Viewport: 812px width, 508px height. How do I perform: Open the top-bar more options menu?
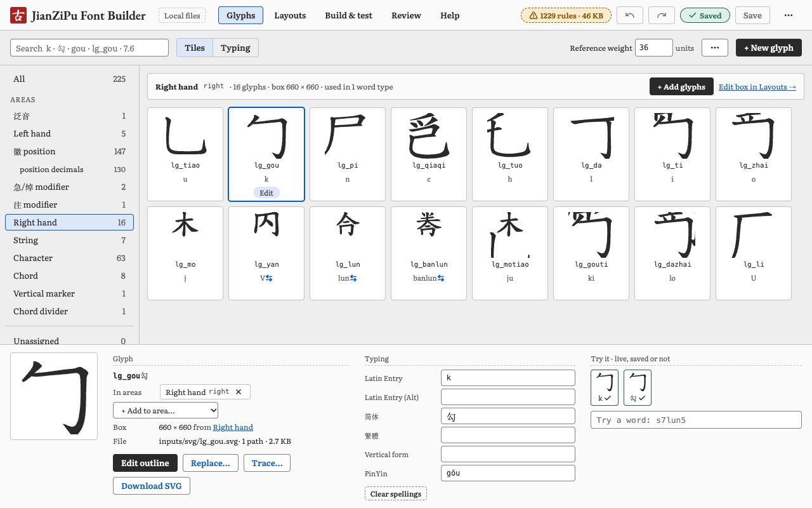tap(789, 16)
